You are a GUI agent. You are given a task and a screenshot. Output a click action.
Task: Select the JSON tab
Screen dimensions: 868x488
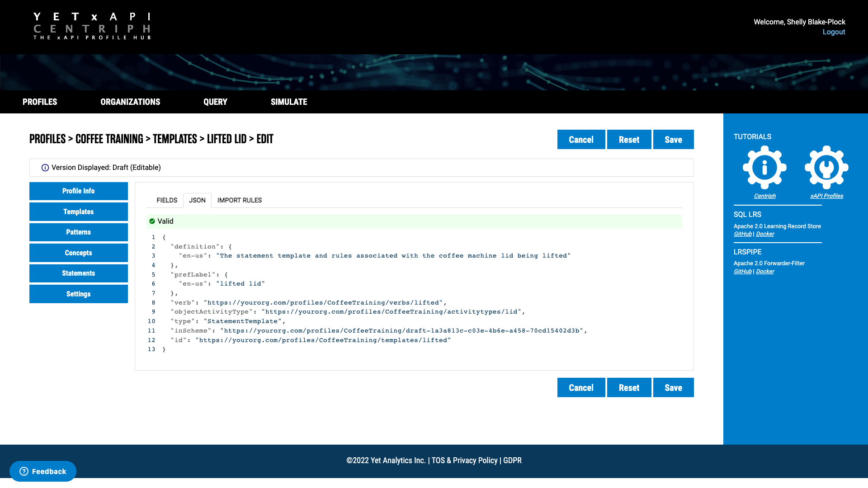click(x=197, y=200)
